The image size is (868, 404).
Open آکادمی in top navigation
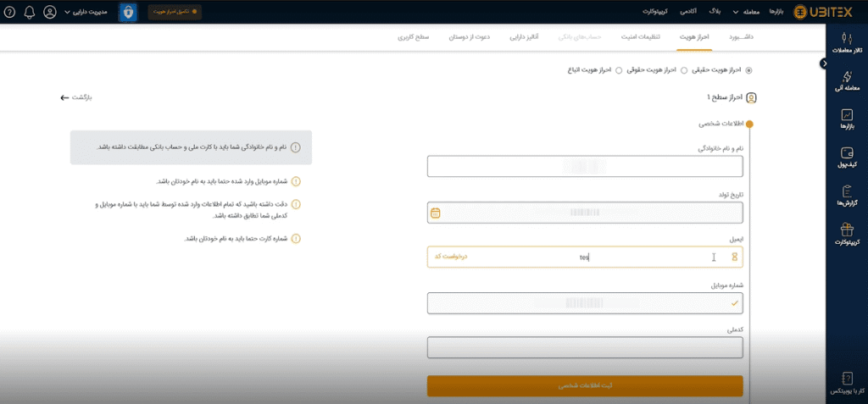pos(687,12)
